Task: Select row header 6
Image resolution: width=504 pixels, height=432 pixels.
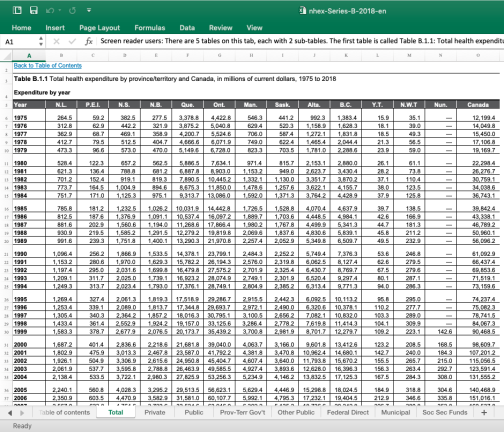Action: (6, 118)
